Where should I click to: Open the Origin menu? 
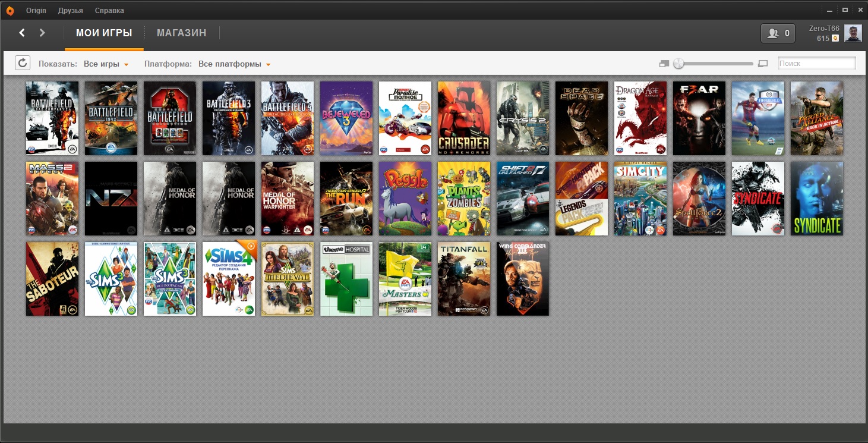pyautogui.click(x=36, y=11)
